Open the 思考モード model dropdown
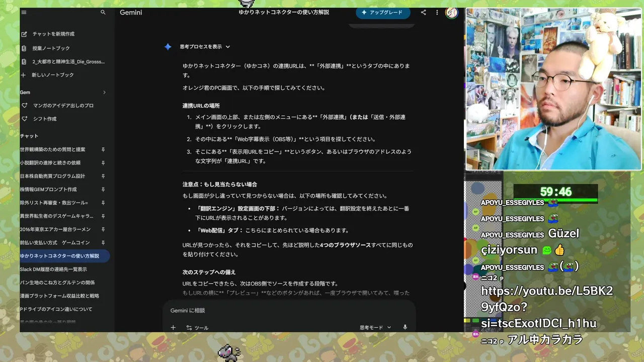 point(375,327)
